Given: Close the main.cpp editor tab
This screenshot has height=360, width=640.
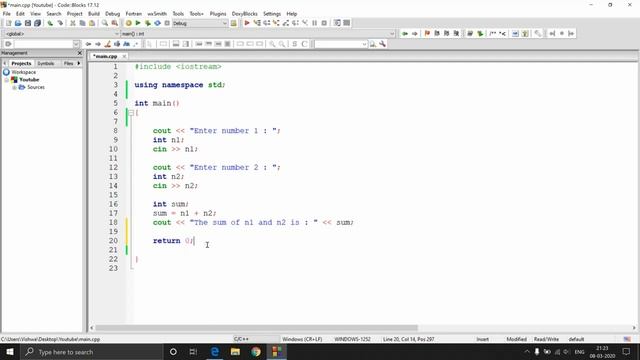Looking at the screenshot, I should [124, 56].
